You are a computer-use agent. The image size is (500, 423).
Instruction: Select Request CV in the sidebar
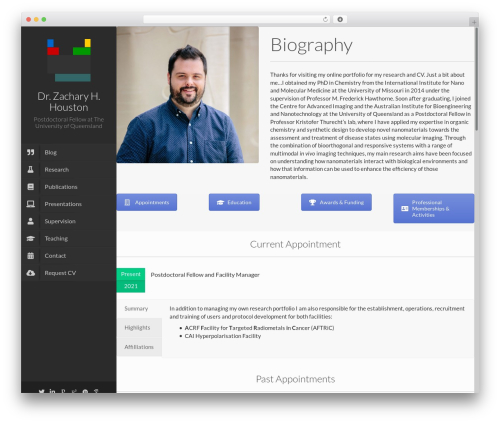(69, 273)
